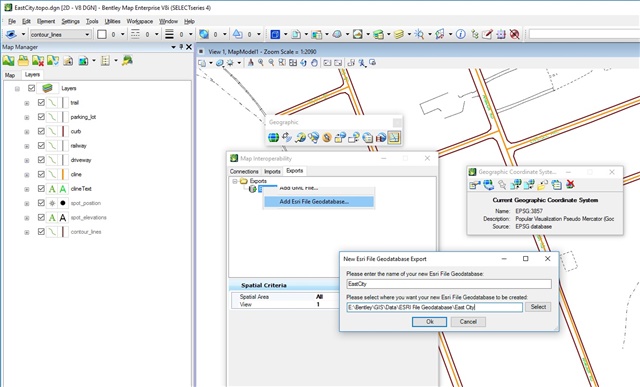The height and width of the screenshot is (387, 640).
Task: Click the map icon with red X in Map Manager
Action: [x=38, y=61]
